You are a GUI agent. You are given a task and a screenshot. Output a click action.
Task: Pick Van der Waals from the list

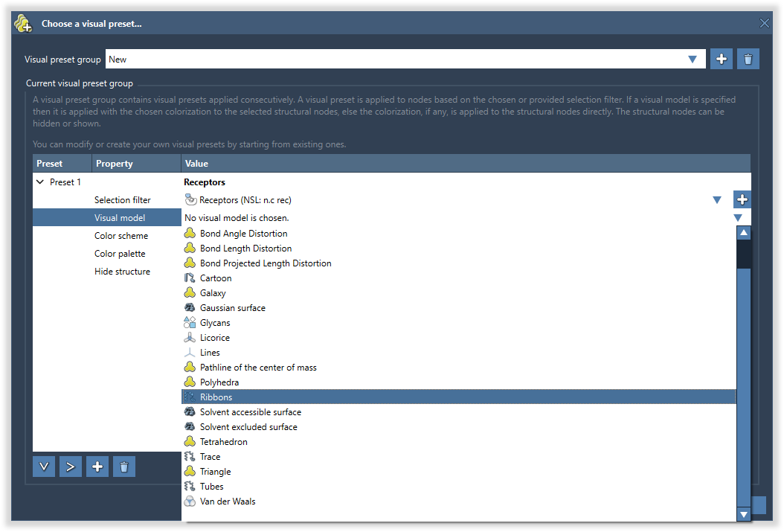227,501
